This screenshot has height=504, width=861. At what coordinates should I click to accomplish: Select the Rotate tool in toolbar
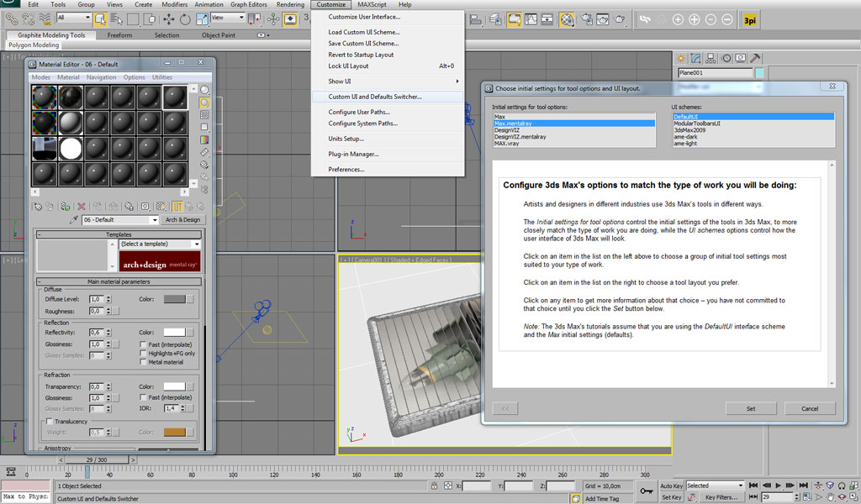click(185, 20)
